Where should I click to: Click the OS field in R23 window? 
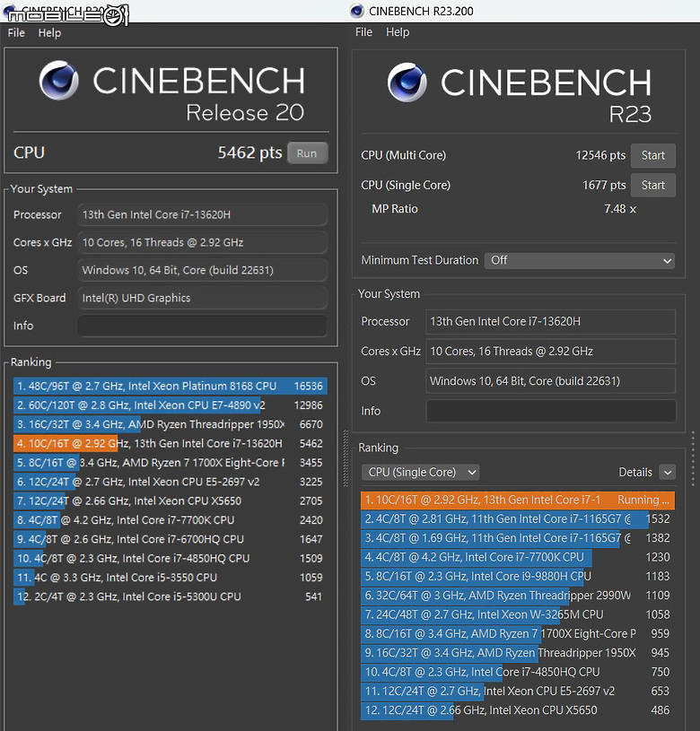coord(551,381)
